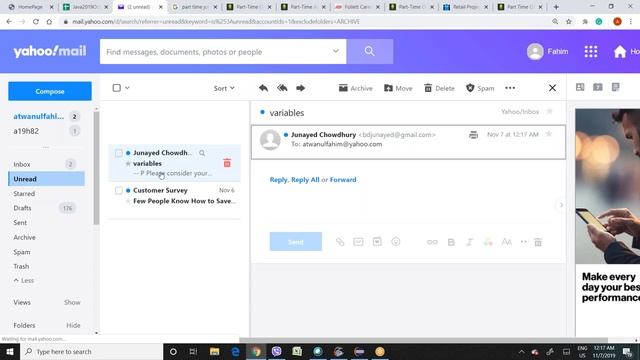640x360 pixels.
Task: Toggle bold text in reply toolbar
Action: [x=451, y=242]
